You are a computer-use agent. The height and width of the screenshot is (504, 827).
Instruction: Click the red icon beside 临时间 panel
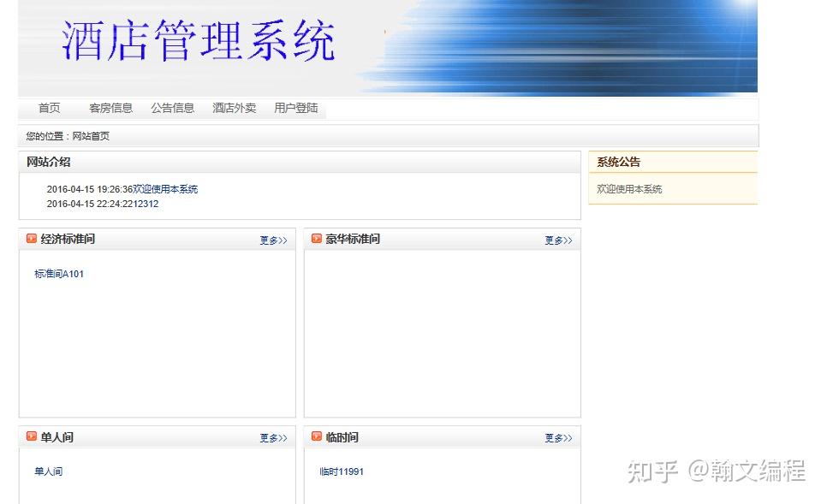tap(317, 437)
